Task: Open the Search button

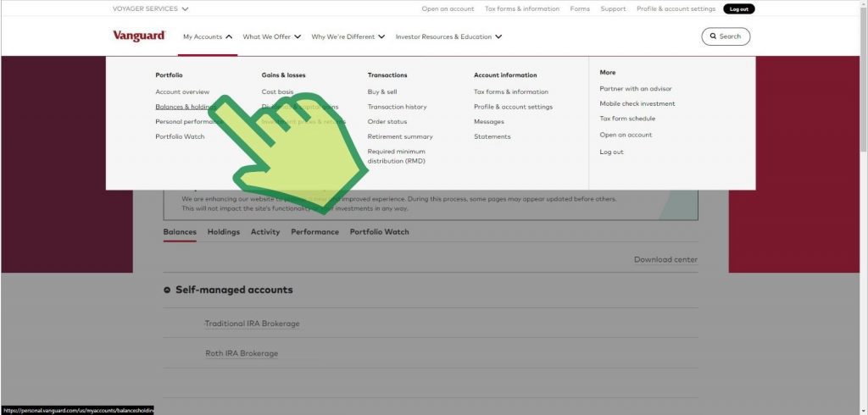Action: (726, 36)
